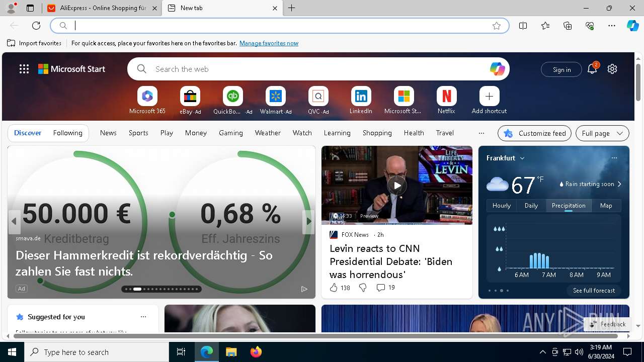This screenshot has height=362, width=644.
Task: Open Suggested for you options menu
Action: point(143,317)
